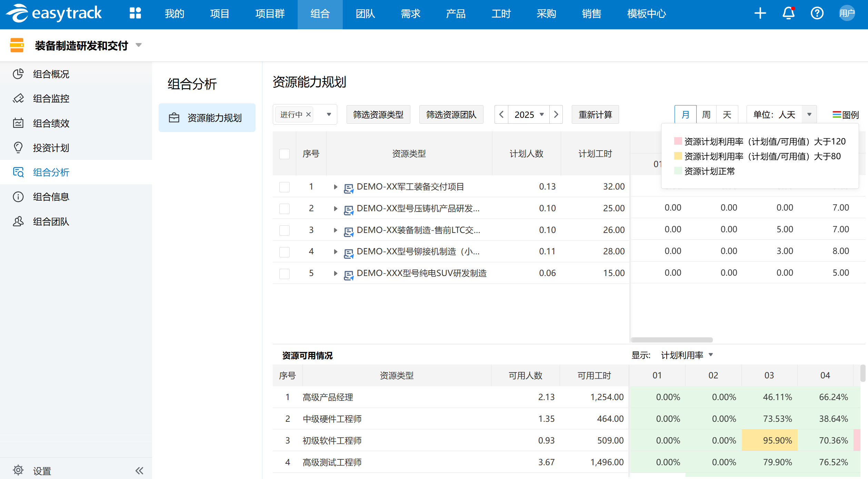Image resolution: width=868 pixels, height=479 pixels.
Task: Open the 计划利用率 display dropdown
Action: tap(686, 355)
